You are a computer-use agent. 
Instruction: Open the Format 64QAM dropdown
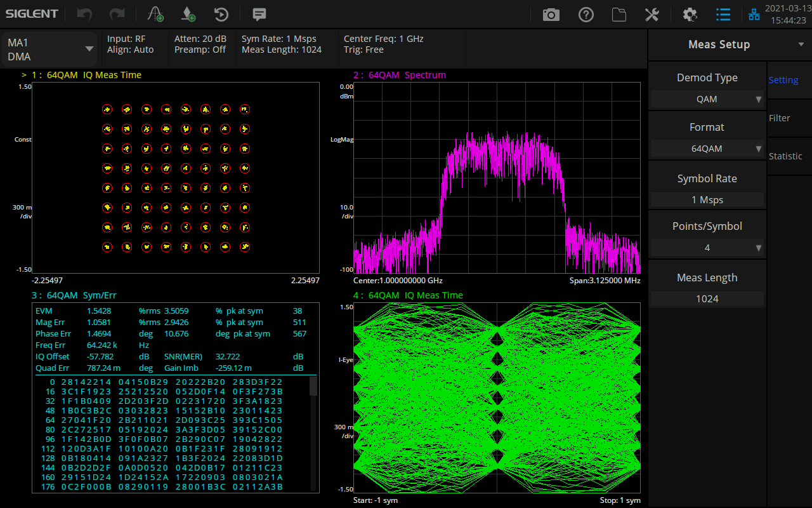707,149
